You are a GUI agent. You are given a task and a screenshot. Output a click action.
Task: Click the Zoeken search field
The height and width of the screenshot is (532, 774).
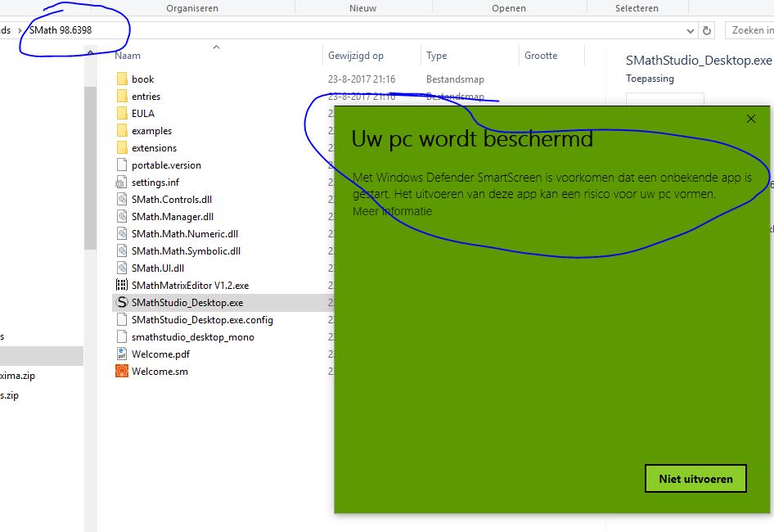tap(750, 30)
